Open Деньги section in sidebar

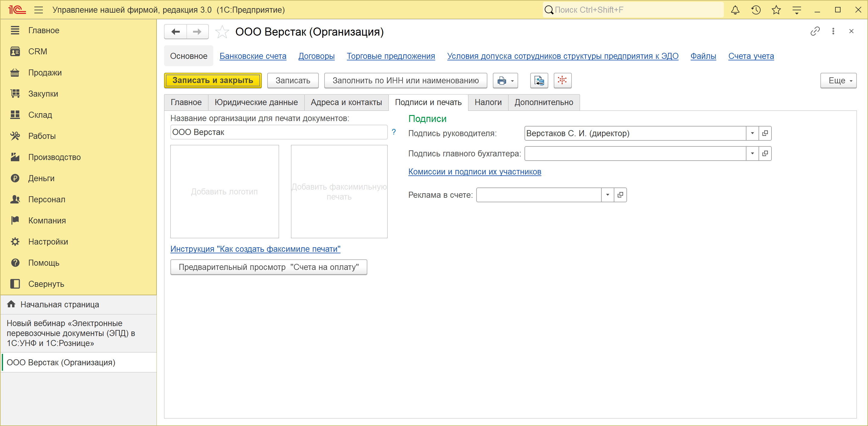[x=78, y=178]
